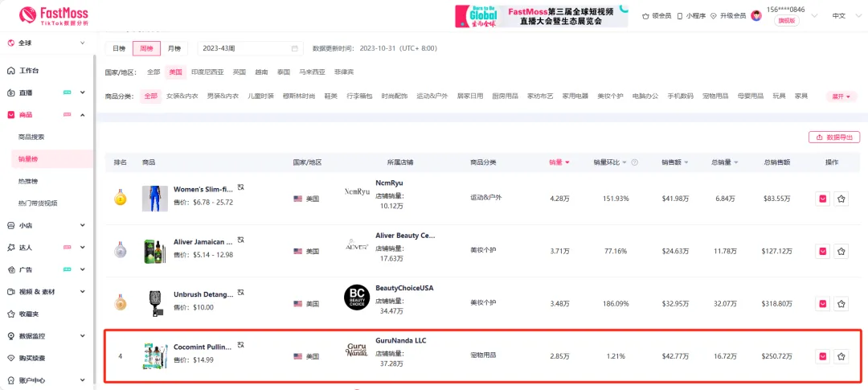Sort table by 销量 column
This screenshot has width=868, height=390.
click(559, 162)
